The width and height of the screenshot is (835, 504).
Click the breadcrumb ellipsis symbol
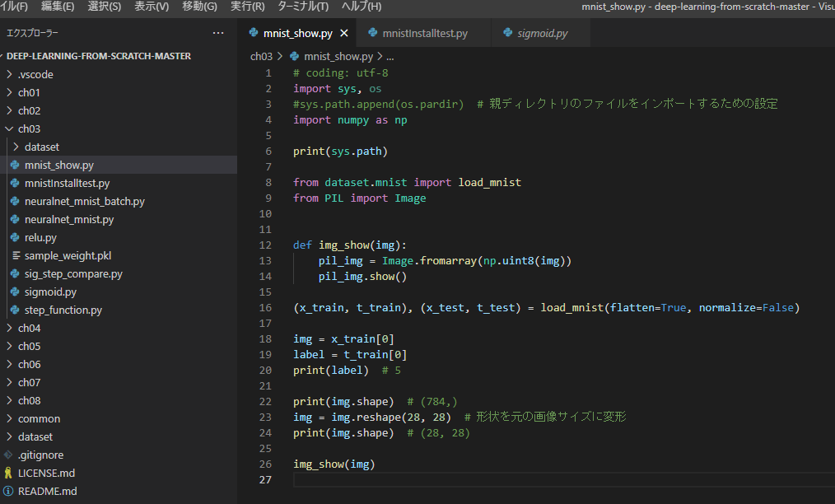point(390,57)
